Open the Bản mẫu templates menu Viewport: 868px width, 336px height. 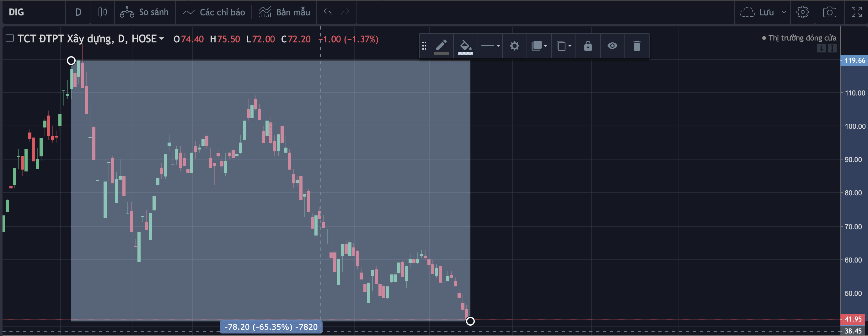point(284,12)
